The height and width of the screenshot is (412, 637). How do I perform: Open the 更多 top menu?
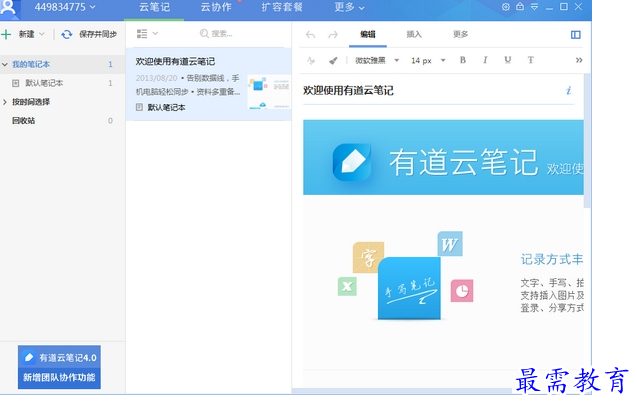[x=349, y=7]
